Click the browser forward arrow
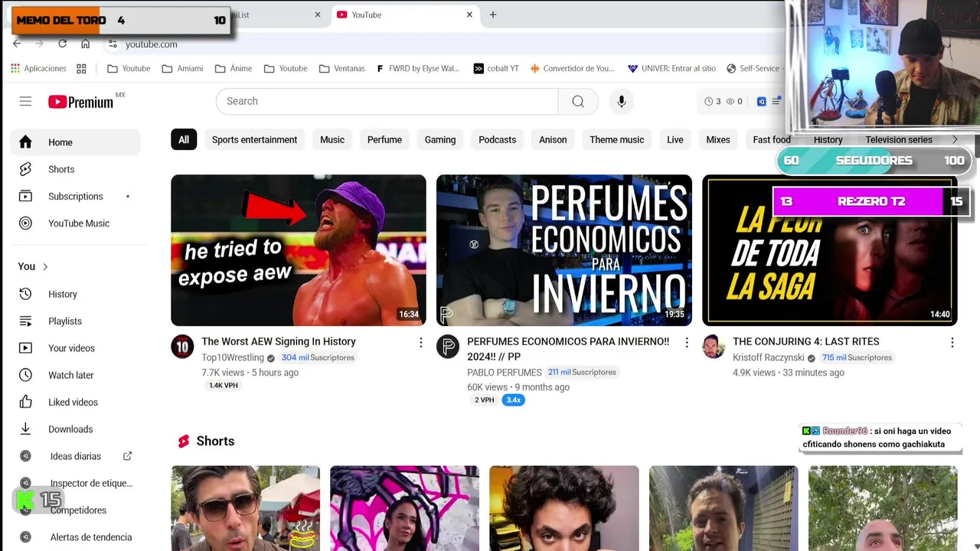Screen dimensions: 980x551 point(39,44)
